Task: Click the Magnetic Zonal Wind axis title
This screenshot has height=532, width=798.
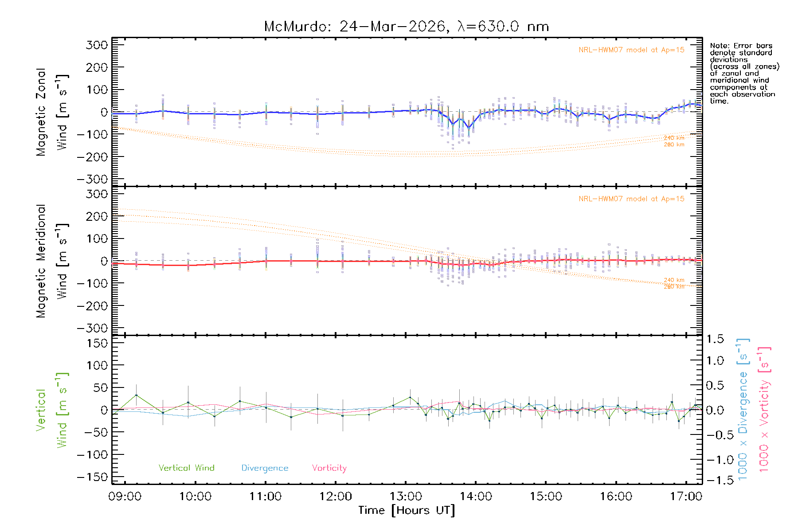Action: point(51,112)
